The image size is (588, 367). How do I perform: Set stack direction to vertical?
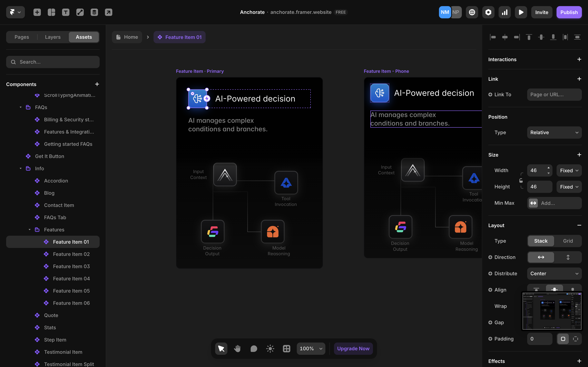(x=568, y=257)
